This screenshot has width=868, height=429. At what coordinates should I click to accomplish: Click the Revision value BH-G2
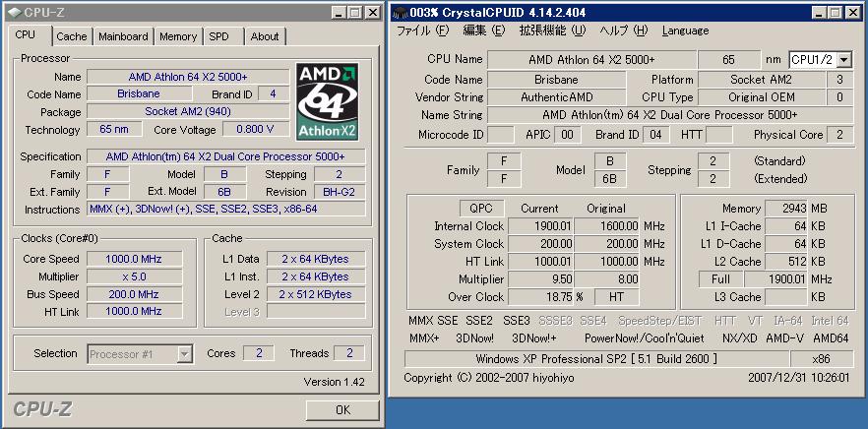[340, 192]
